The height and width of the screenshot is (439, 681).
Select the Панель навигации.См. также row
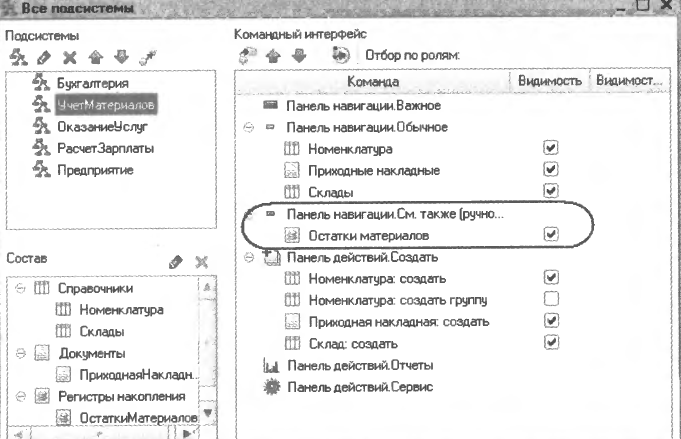(x=395, y=214)
